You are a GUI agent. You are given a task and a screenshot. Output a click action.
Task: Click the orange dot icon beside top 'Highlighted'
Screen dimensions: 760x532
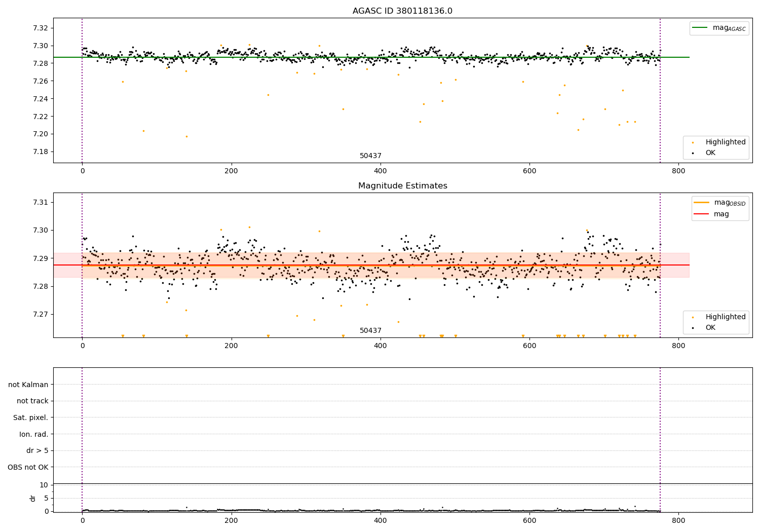(x=693, y=142)
